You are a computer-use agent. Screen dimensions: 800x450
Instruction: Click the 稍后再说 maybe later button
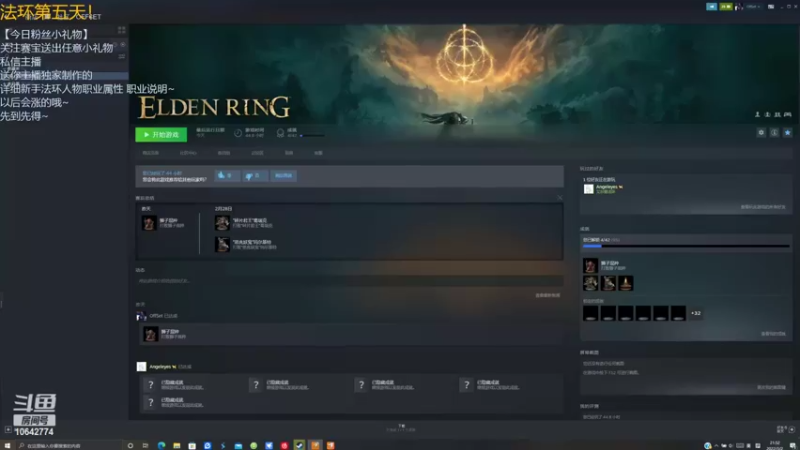[x=284, y=176]
